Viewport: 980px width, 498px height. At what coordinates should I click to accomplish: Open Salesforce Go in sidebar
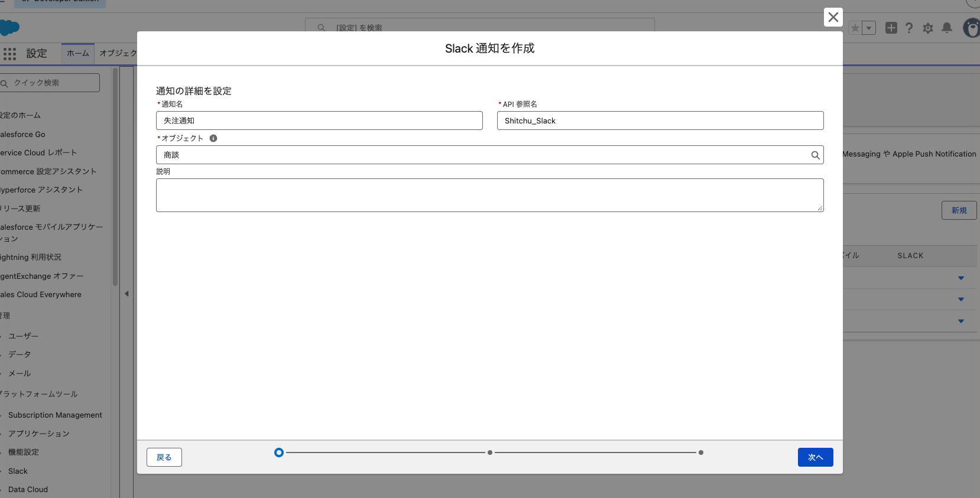pos(22,134)
